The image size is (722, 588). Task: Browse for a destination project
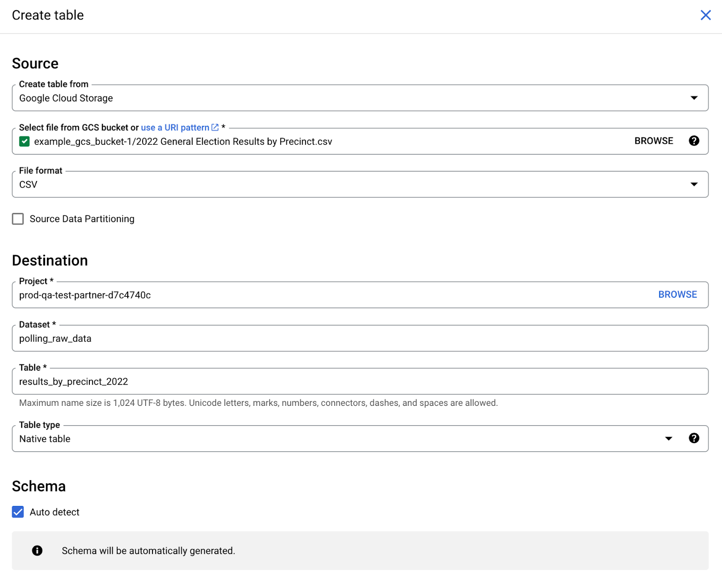(677, 294)
